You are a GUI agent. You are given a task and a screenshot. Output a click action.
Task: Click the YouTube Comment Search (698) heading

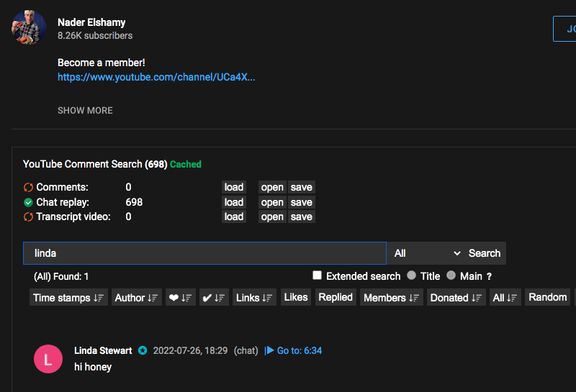pyautogui.click(x=95, y=164)
